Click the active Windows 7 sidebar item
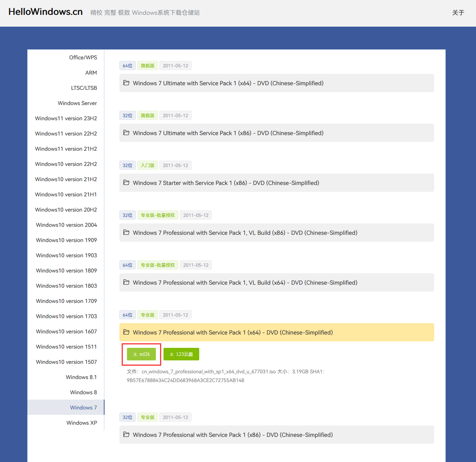The image size is (476, 462). pos(66,407)
